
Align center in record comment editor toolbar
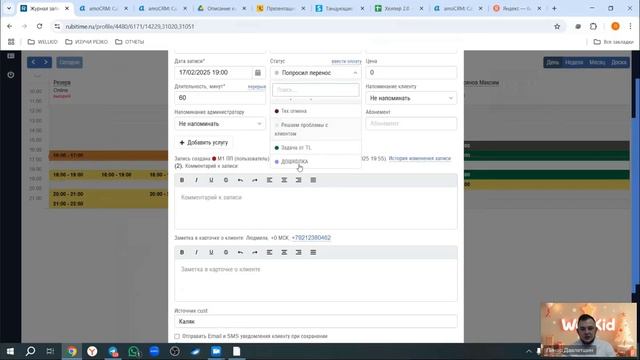[284, 180]
